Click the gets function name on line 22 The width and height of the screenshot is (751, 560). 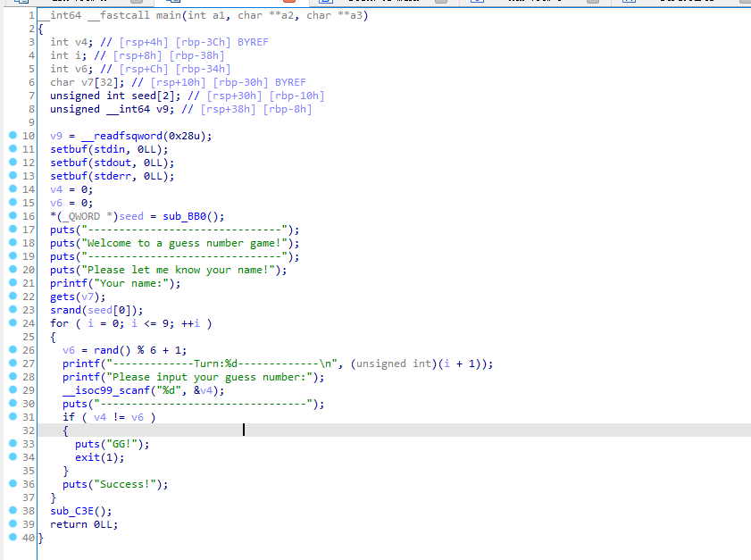coord(63,297)
